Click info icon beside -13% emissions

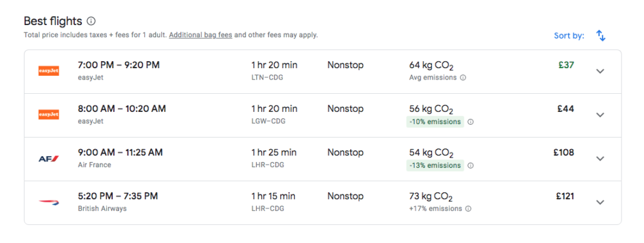[471, 166]
